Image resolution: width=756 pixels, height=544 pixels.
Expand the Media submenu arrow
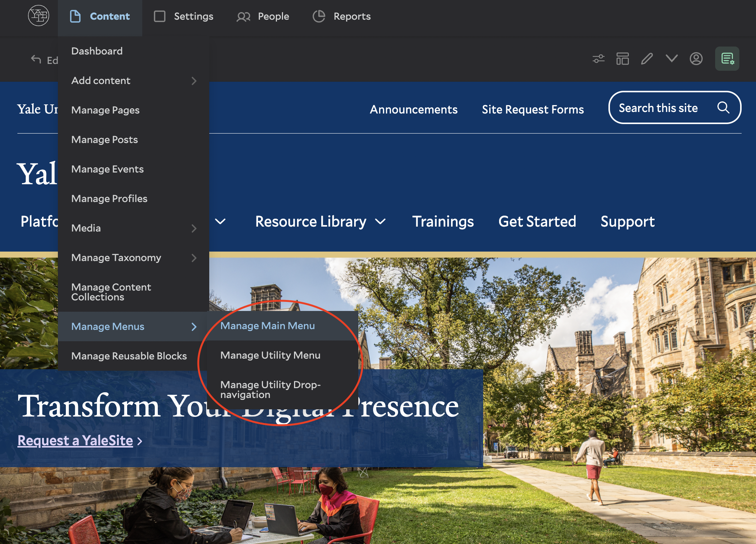click(x=194, y=228)
